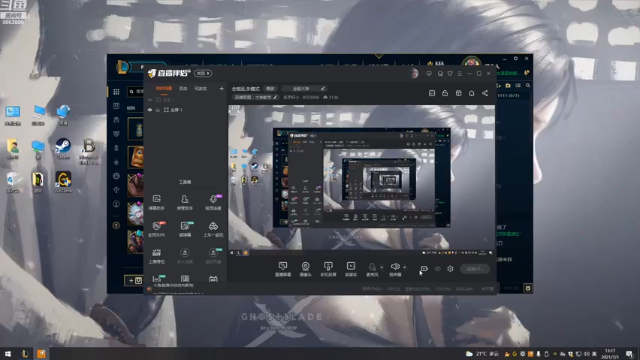Image resolution: width=640 pixels, height=360 pixels.
Task: Open the mode switch pill beside app logo
Action: pos(203,73)
